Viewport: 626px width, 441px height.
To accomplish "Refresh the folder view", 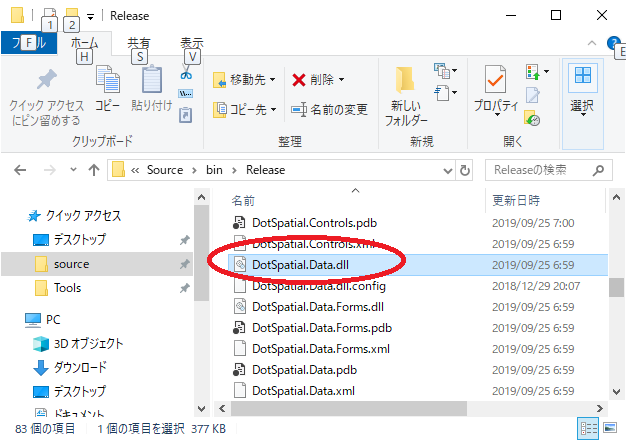I will point(465,171).
